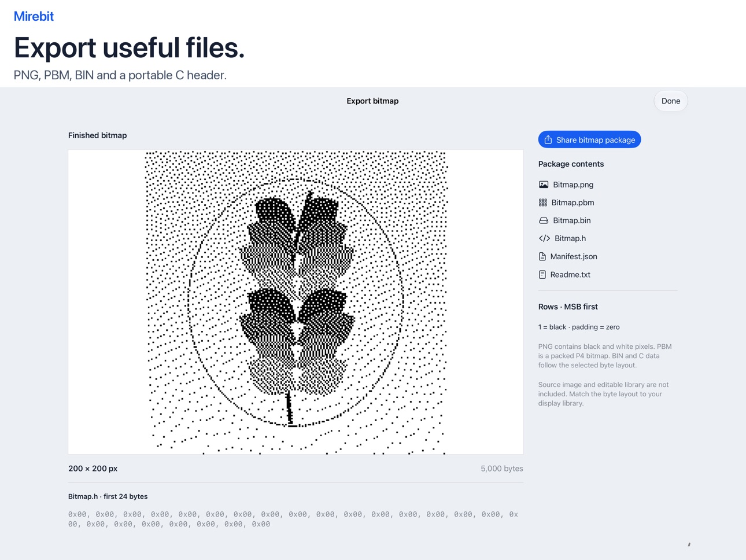Click the Finished bitmap label
The image size is (746, 560).
coord(97,135)
